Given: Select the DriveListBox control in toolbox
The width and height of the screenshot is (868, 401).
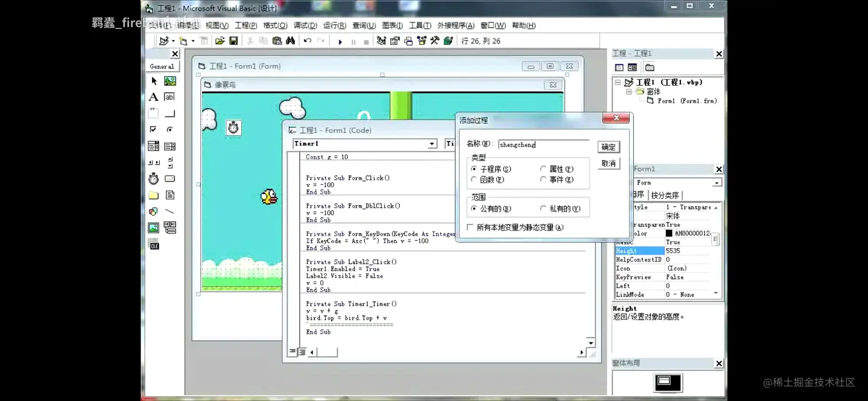Looking at the screenshot, I should coord(170,179).
